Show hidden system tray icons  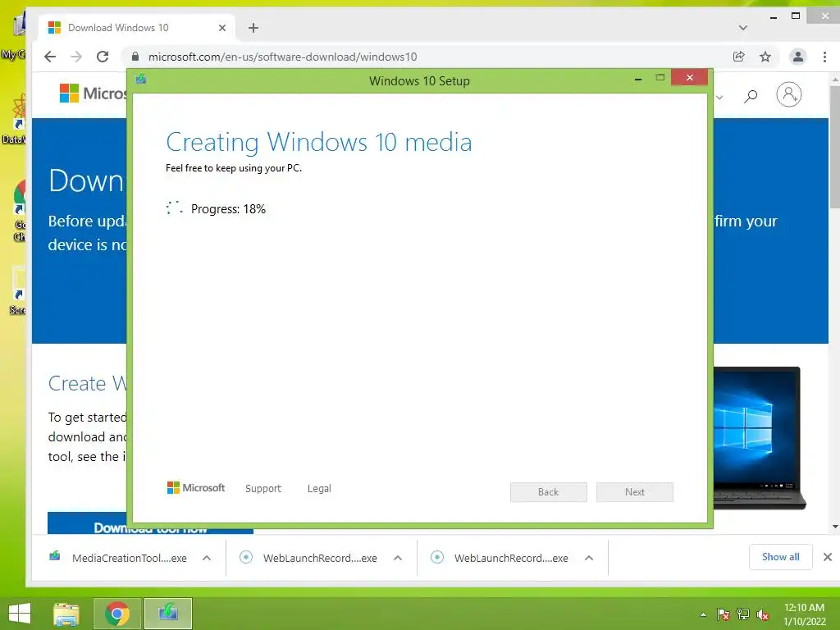click(703, 614)
